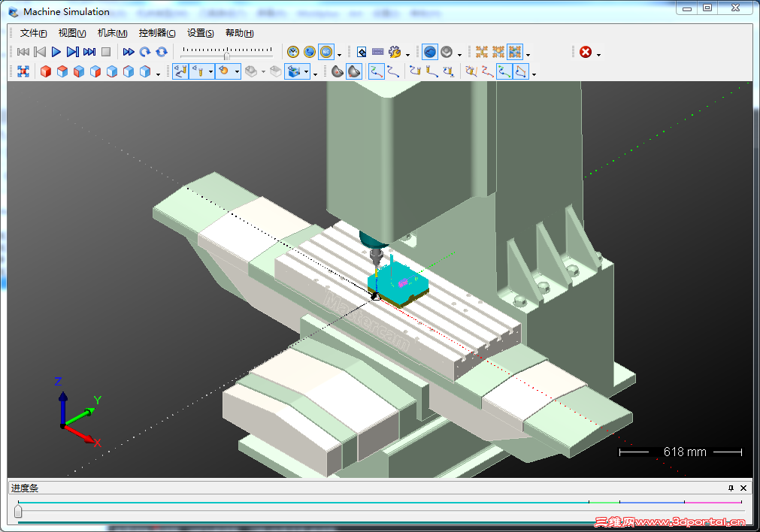Select the blue globe length mode icon
This screenshot has height=532, width=760.
point(309,52)
